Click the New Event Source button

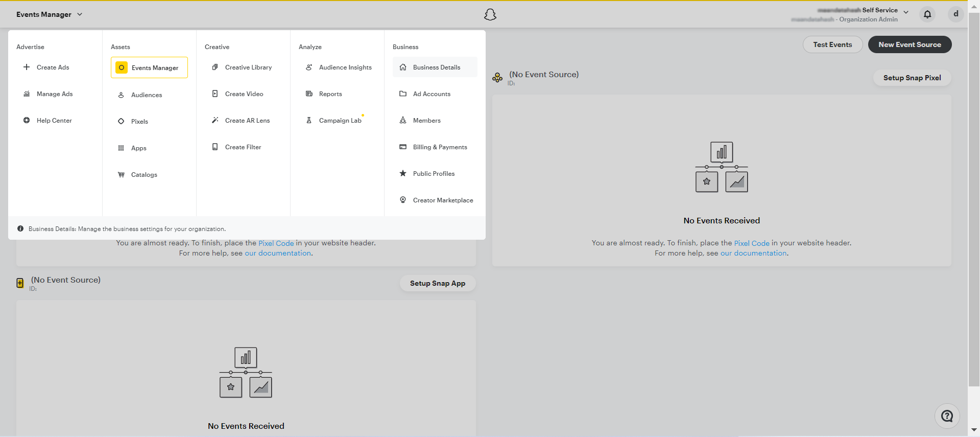tap(910, 44)
